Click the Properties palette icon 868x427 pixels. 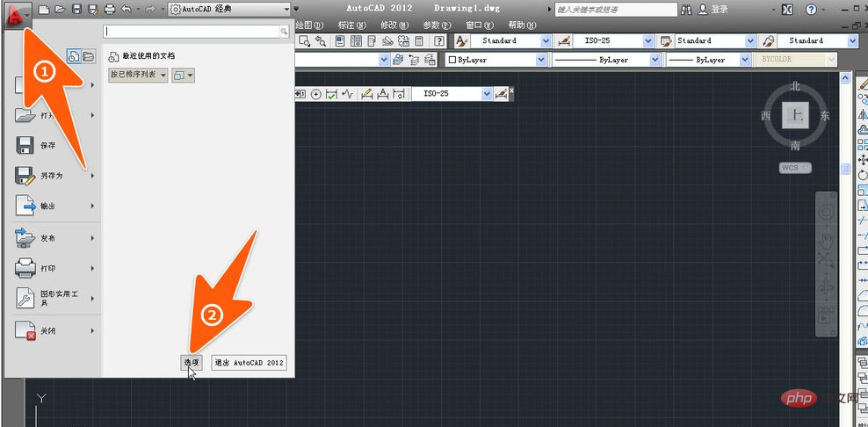[341, 41]
